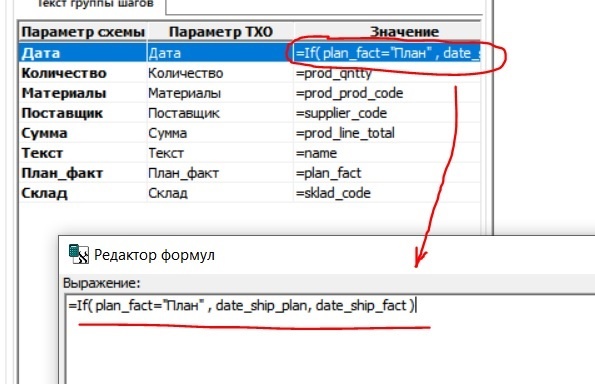Click the Параметр схемы column header
Viewport: 595px width, 384px height.
pyautogui.click(x=83, y=32)
